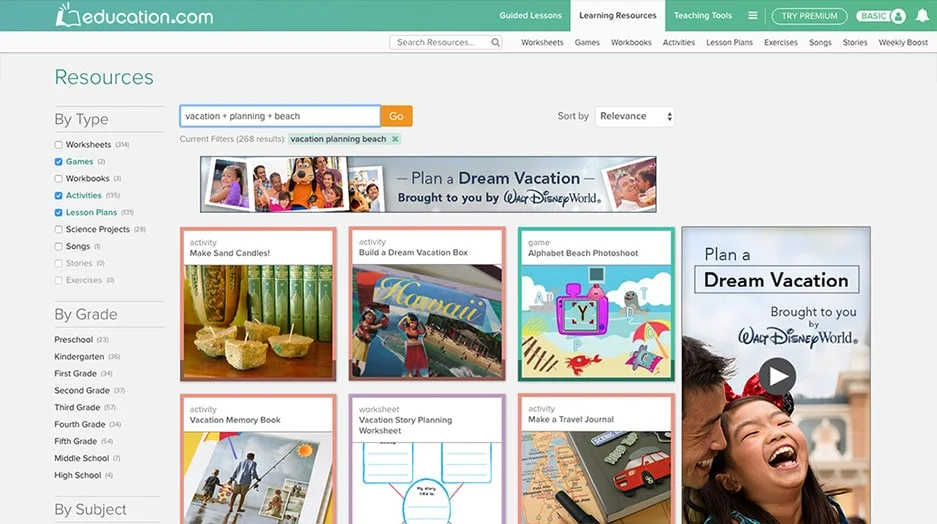Open the hamburger menu icon
The image size is (937, 524).
point(752,16)
